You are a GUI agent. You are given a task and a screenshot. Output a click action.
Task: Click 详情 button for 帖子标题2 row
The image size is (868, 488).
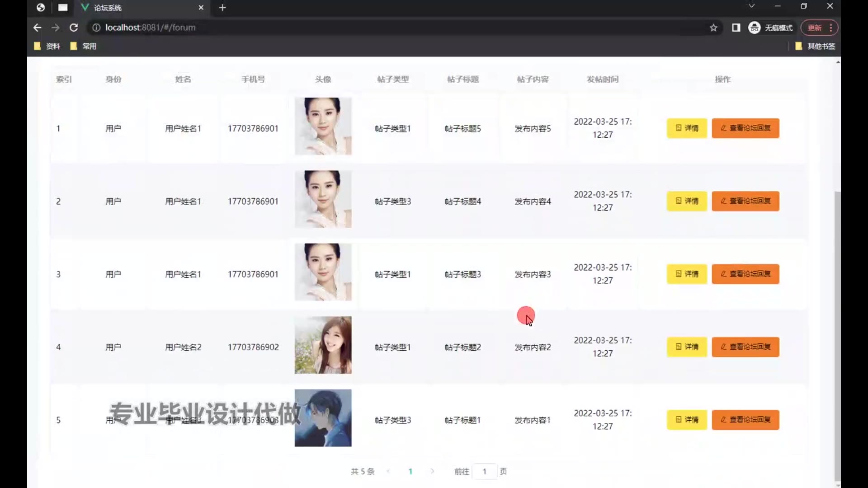coord(687,347)
